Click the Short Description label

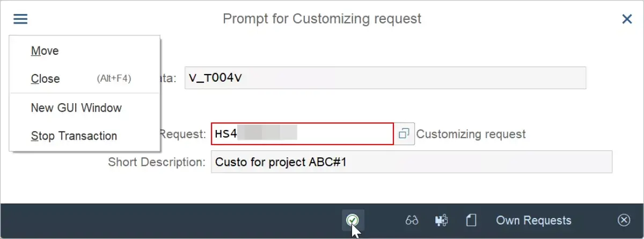[x=156, y=162]
